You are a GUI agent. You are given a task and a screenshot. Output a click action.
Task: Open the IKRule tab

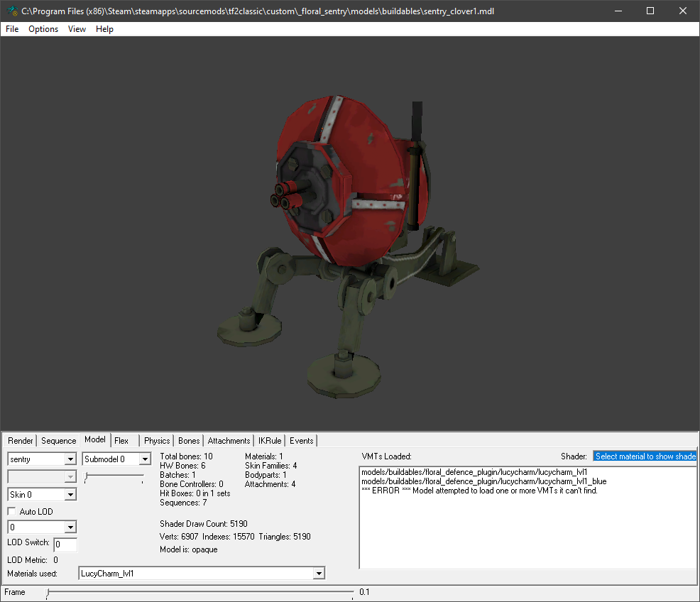pyautogui.click(x=270, y=441)
